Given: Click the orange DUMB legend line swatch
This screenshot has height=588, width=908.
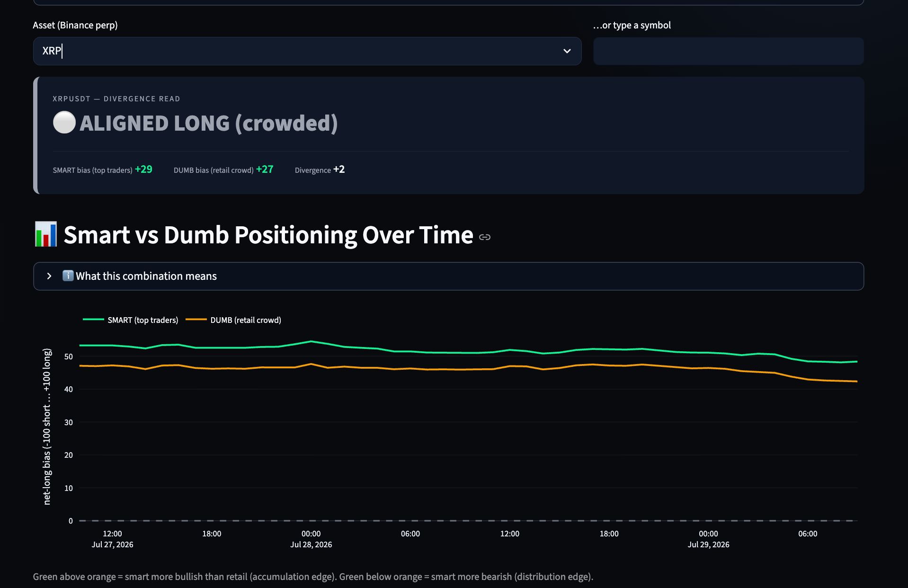Looking at the screenshot, I should [196, 320].
